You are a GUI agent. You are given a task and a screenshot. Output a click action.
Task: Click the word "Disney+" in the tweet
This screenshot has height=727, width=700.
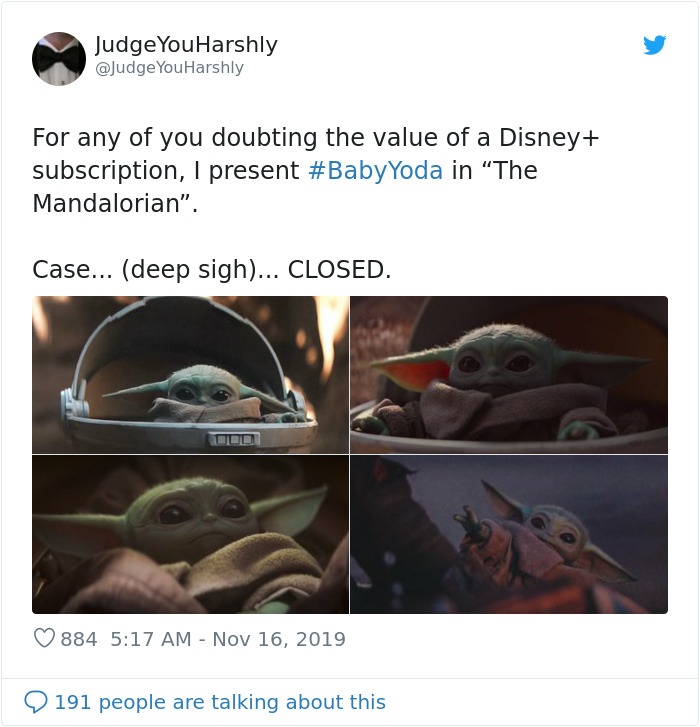tap(549, 138)
